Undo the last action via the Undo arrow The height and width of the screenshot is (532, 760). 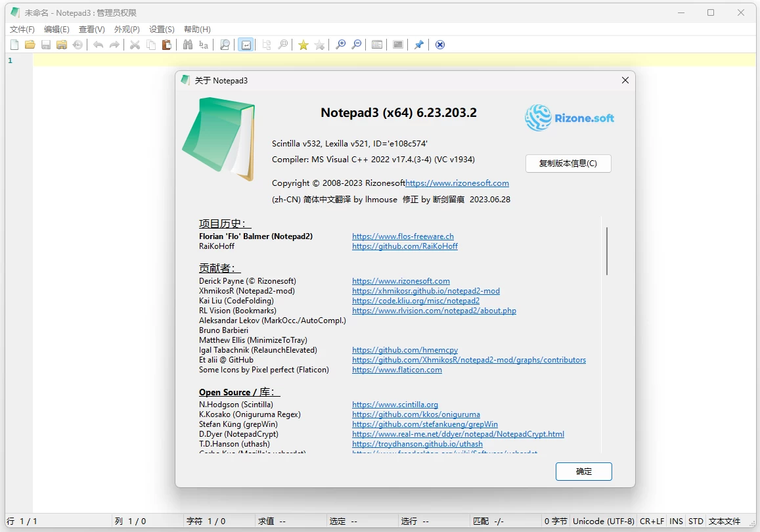tap(98, 44)
